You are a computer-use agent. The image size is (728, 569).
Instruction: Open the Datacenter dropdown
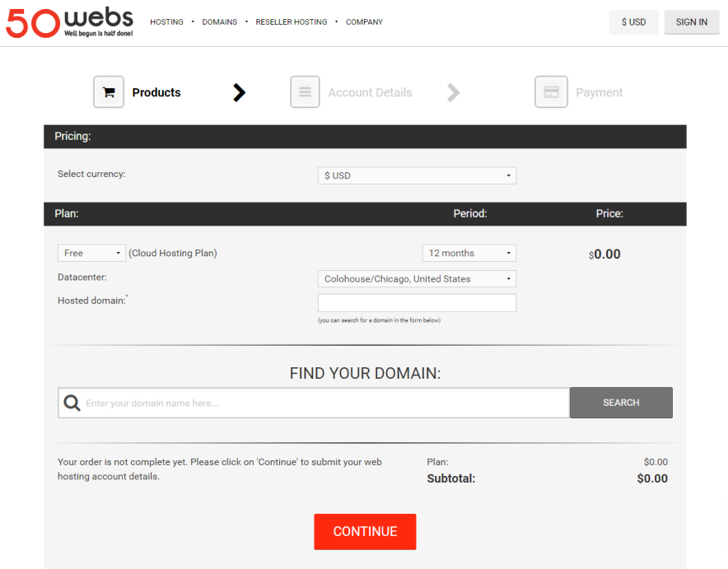(417, 279)
